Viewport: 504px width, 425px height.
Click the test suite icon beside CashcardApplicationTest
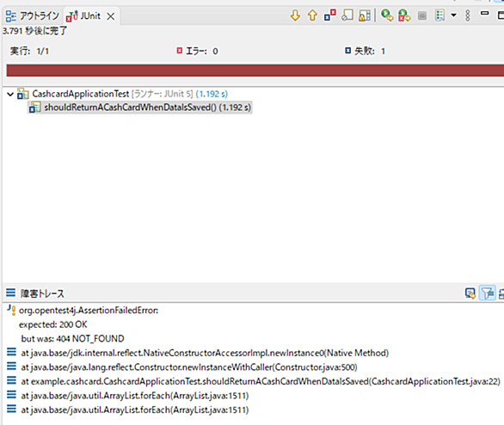point(23,94)
